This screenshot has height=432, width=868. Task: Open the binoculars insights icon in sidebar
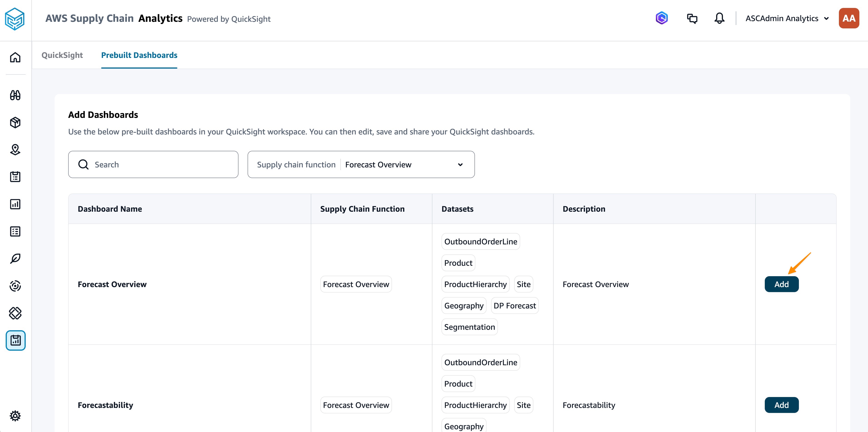pyautogui.click(x=15, y=95)
